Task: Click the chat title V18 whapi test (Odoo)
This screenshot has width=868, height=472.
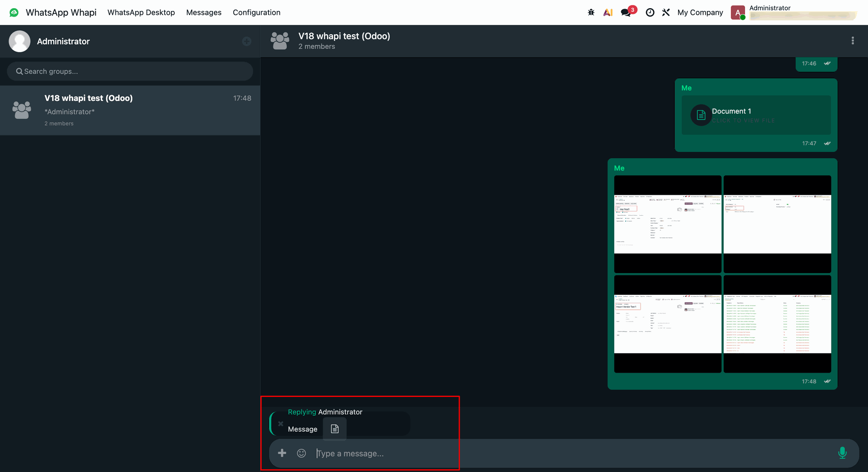Action: pos(344,36)
